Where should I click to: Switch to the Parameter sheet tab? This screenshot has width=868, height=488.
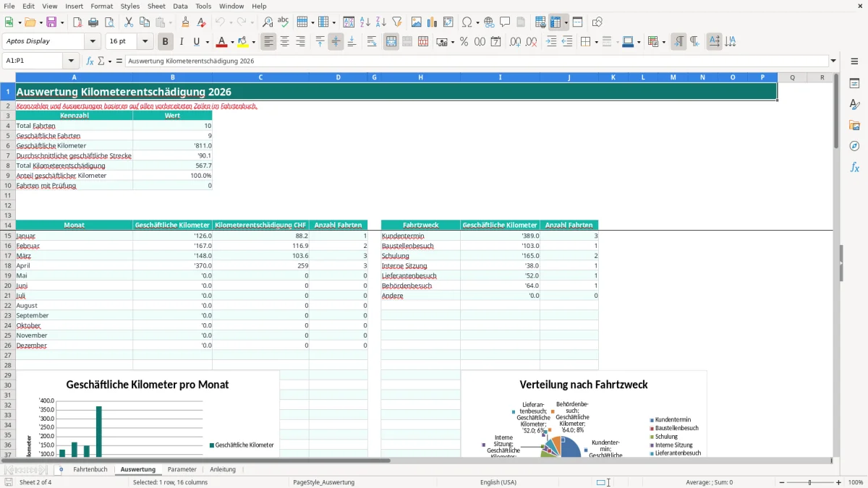click(x=182, y=470)
